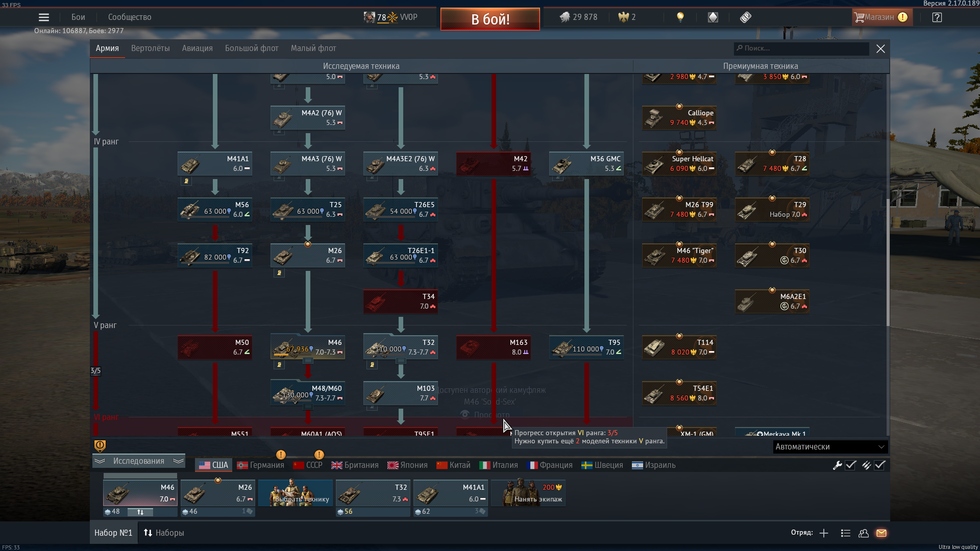Select T34 heavy tank card

pyautogui.click(x=401, y=302)
